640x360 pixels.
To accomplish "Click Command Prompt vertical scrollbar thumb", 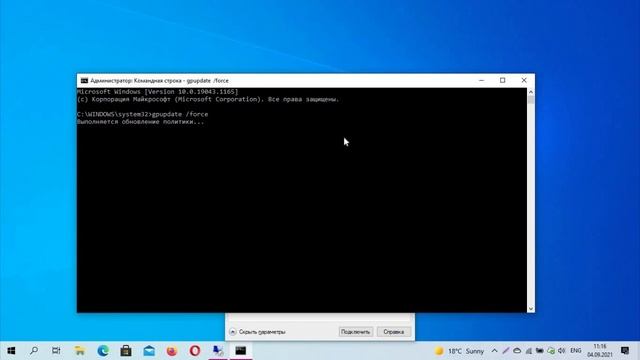I will click(x=531, y=100).
